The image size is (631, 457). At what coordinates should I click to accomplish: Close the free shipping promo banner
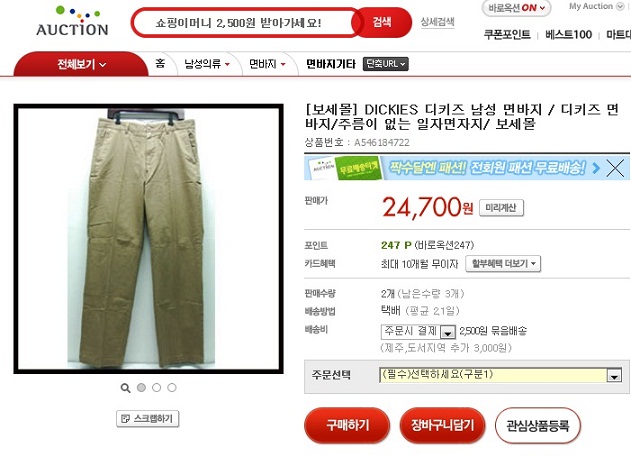(x=615, y=168)
